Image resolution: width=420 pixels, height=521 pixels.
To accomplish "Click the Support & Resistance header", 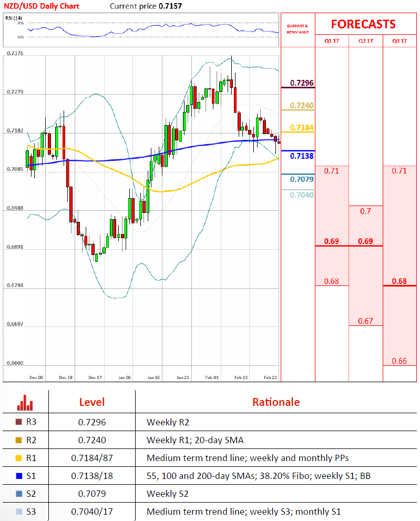I will 298,29.
